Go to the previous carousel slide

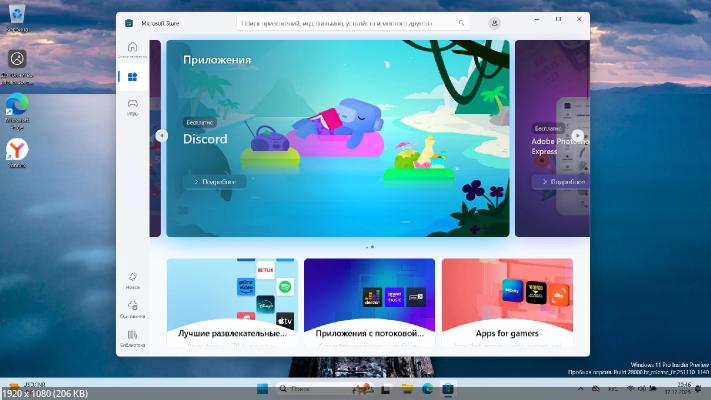pyautogui.click(x=161, y=136)
